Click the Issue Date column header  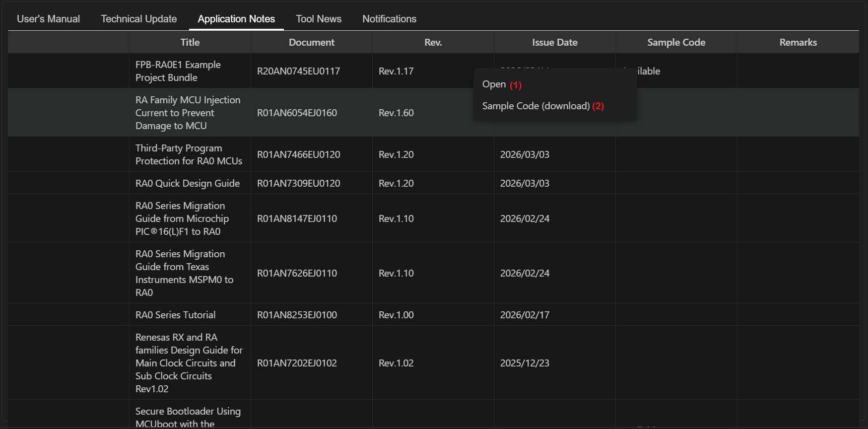555,42
